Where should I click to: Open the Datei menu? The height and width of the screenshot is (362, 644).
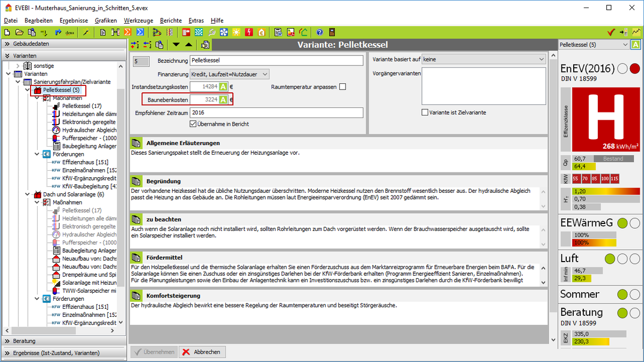point(11,20)
